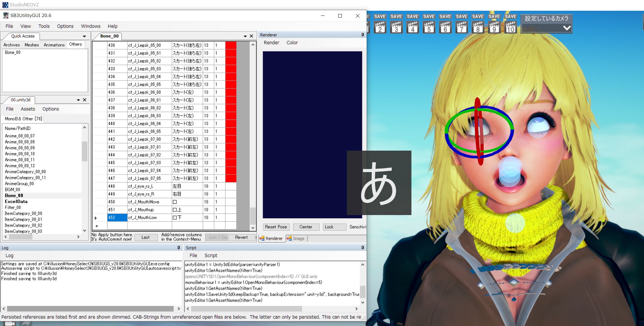Switch to the Image tab at bottom
The image size is (644, 326).
pyautogui.click(x=296, y=239)
